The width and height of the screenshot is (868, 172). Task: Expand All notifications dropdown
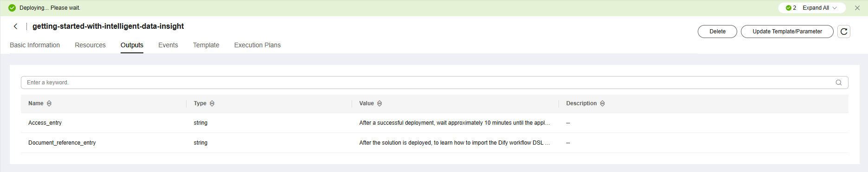(x=820, y=8)
